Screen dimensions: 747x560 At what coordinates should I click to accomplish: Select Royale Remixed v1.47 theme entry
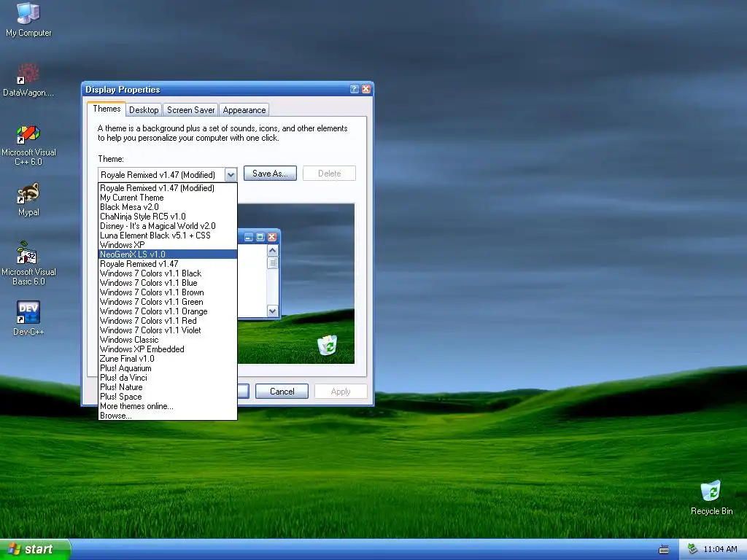coord(168,264)
